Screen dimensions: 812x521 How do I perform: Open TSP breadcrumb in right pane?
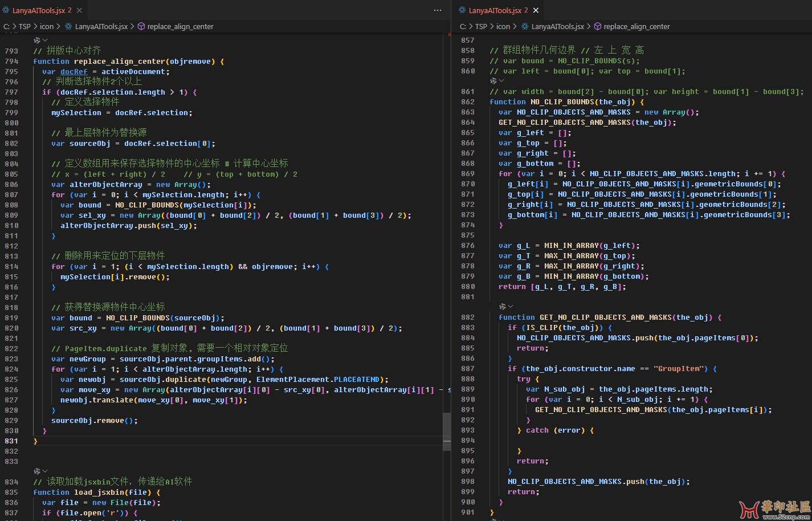tap(482, 26)
